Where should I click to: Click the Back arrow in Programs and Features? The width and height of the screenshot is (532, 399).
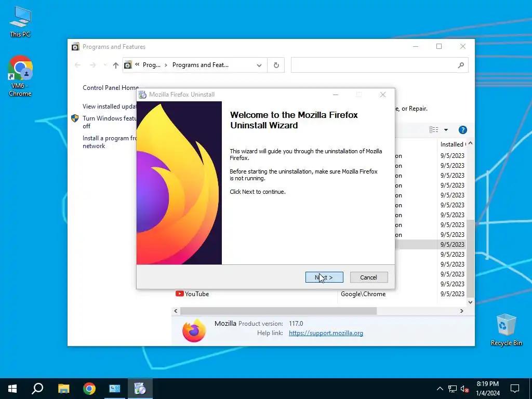pyautogui.click(x=77, y=65)
